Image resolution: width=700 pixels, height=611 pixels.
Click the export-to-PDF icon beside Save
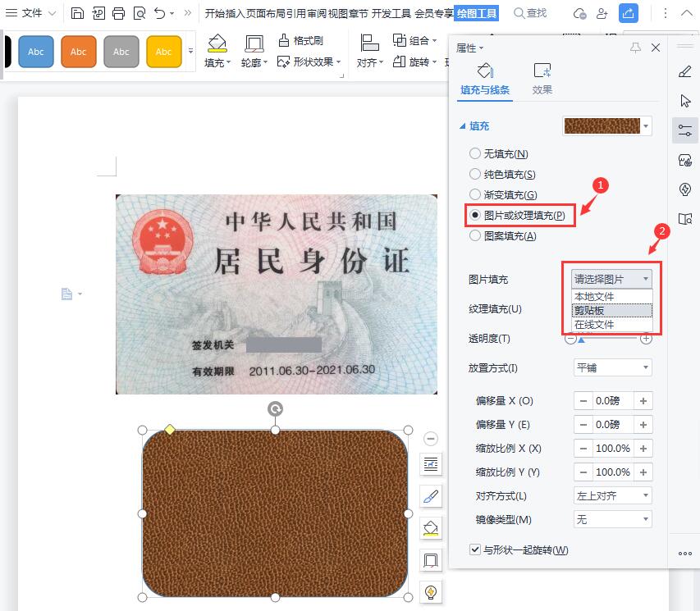[98, 13]
